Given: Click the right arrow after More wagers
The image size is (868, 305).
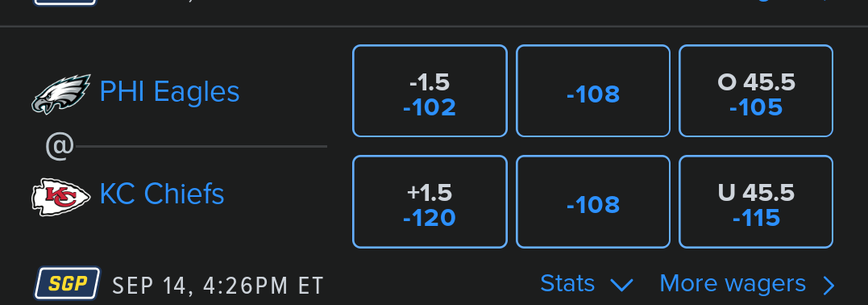Looking at the screenshot, I should pyautogui.click(x=829, y=285).
